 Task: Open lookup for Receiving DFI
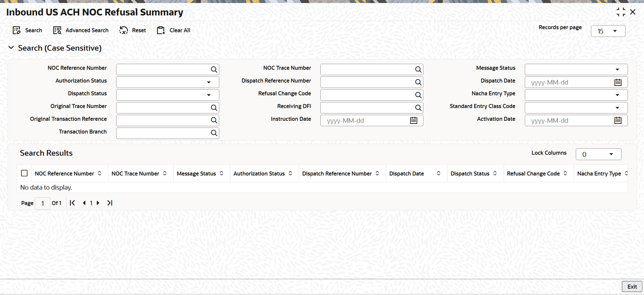point(418,108)
